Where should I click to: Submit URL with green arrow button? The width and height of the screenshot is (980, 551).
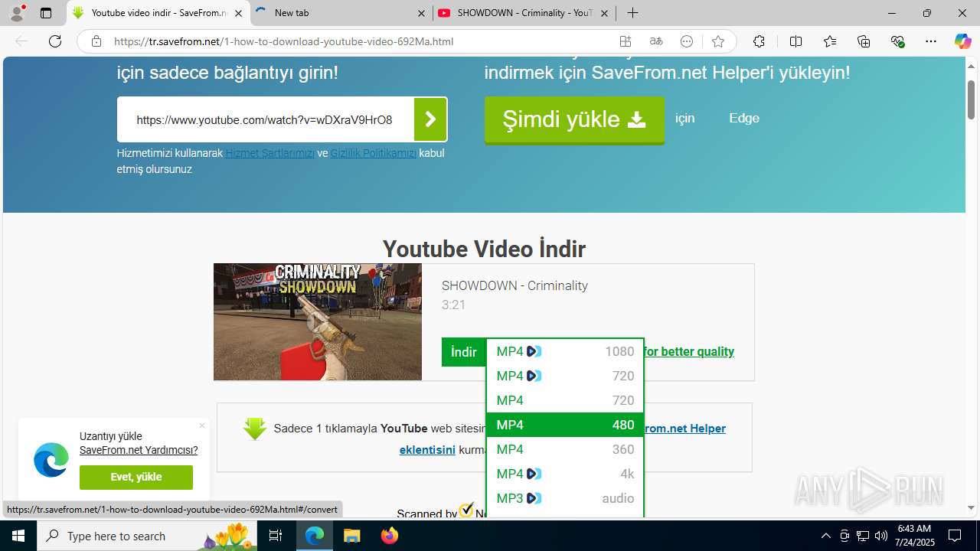pyautogui.click(x=430, y=119)
